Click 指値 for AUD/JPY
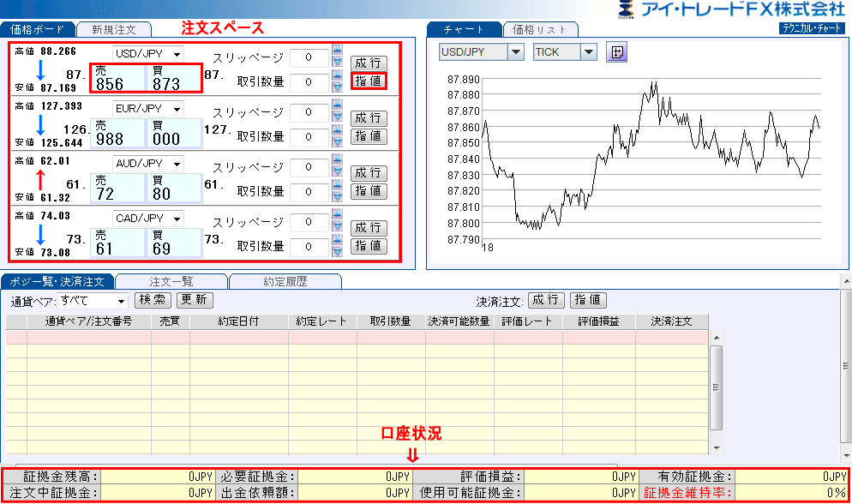The height and width of the screenshot is (504, 852). [369, 190]
